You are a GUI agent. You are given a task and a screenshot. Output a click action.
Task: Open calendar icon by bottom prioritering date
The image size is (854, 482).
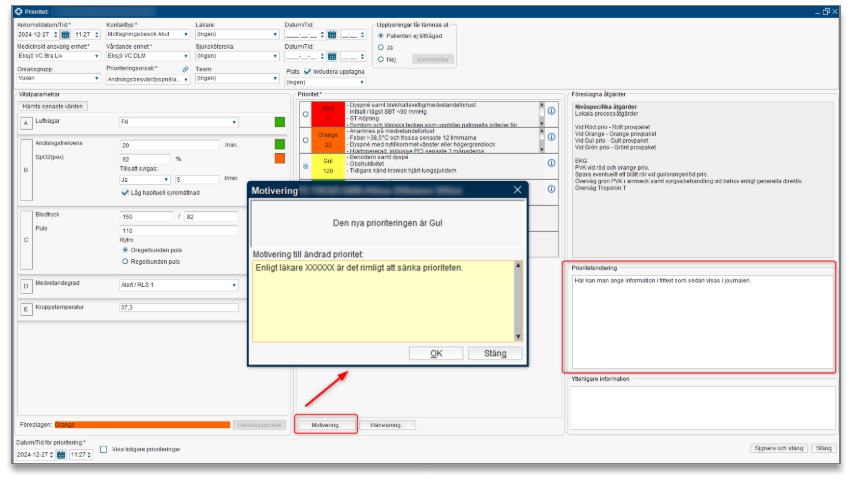coord(61,454)
